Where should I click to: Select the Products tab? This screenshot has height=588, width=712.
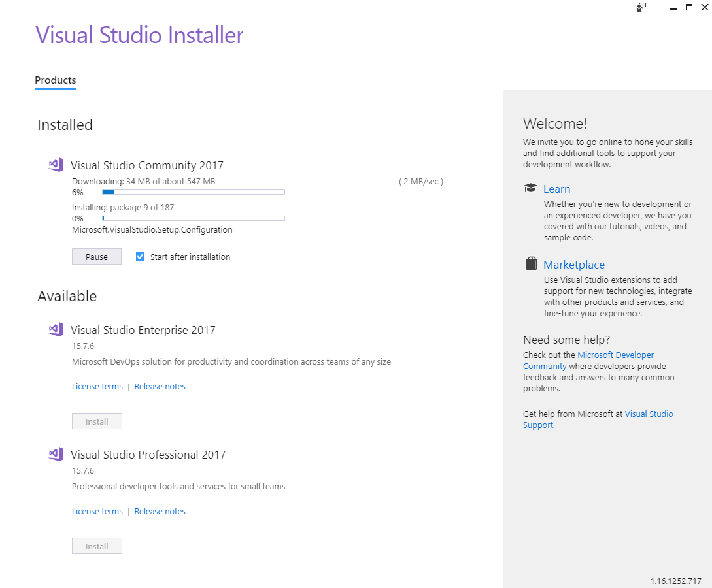pyautogui.click(x=56, y=80)
